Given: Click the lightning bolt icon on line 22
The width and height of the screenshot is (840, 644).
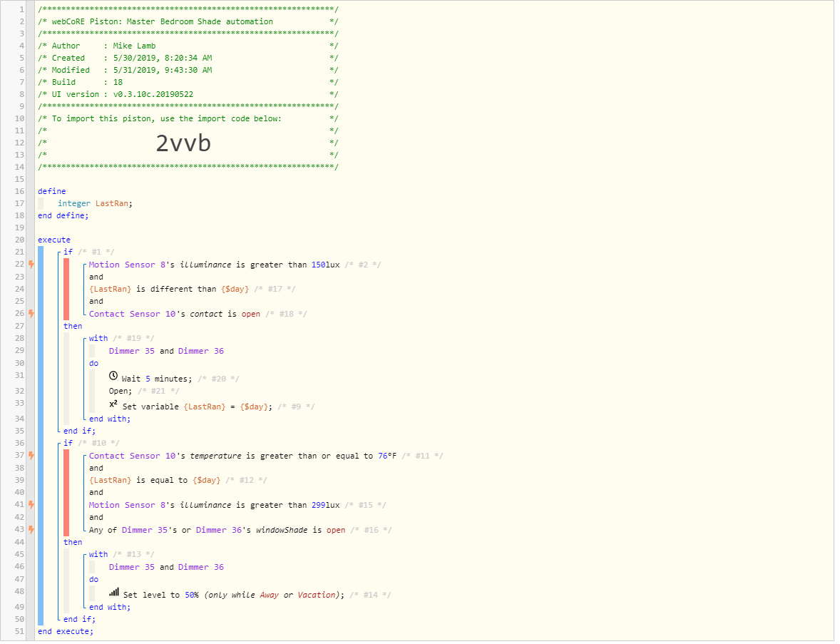Looking at the screenshot, I should click(31, 266).
